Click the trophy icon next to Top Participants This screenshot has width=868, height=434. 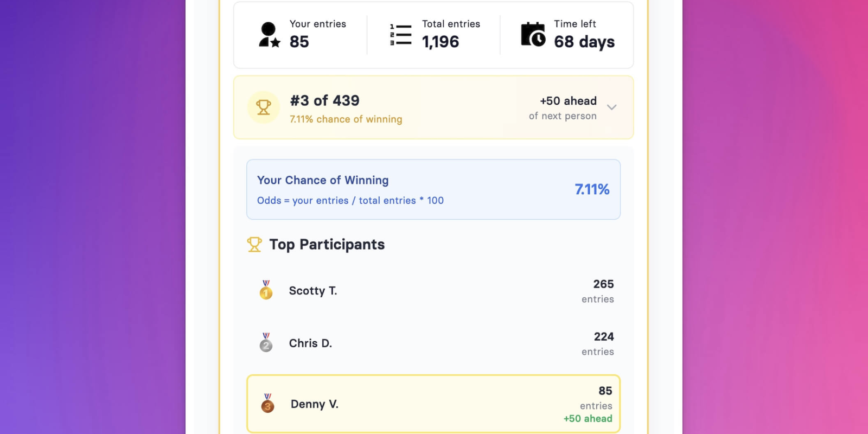click(x=254, y=245)
